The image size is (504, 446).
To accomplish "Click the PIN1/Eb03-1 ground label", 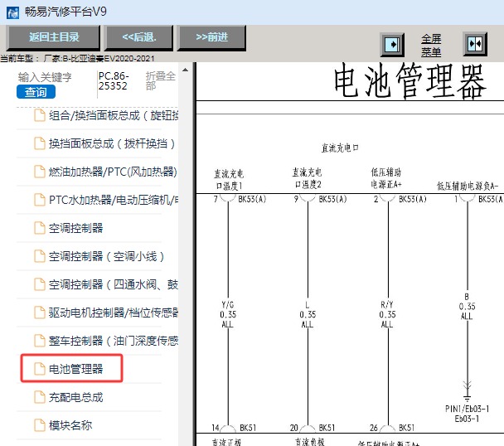I will (467, 414).
